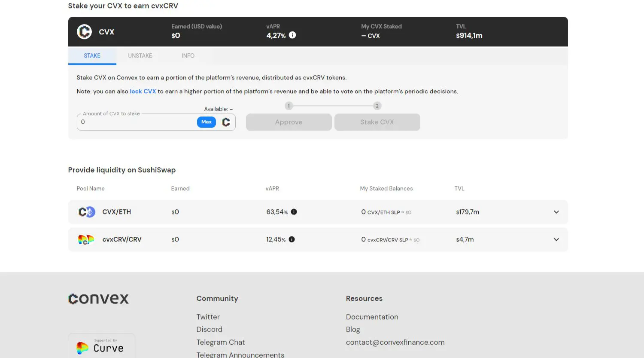The width and height of the screenshot is (644, 358).
Task: Click the CVX token icon in amount field
Action: pyautogui.click(x=226, y=122)
